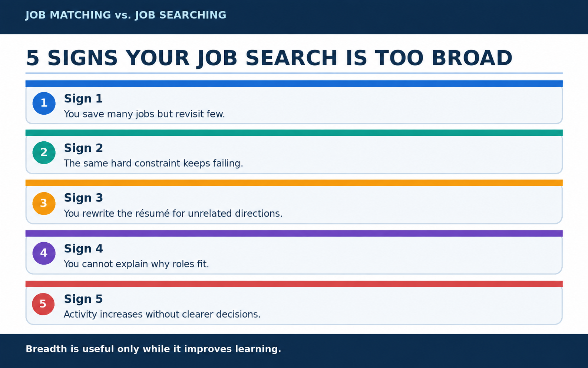Viewport: 588px width, 368px height.
Task: Click the '5 SIGNS YOUR JOB SEARCH' title
Action: 269,58
